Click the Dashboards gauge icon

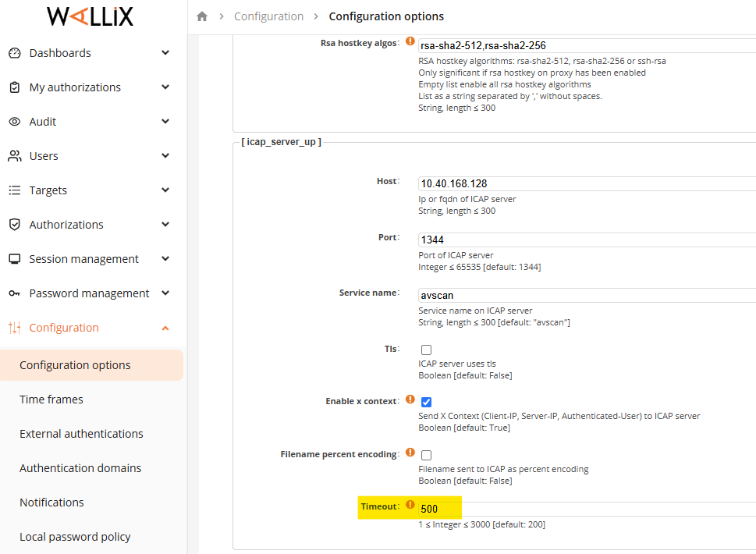pyautogui.click(x=15, y=53)
